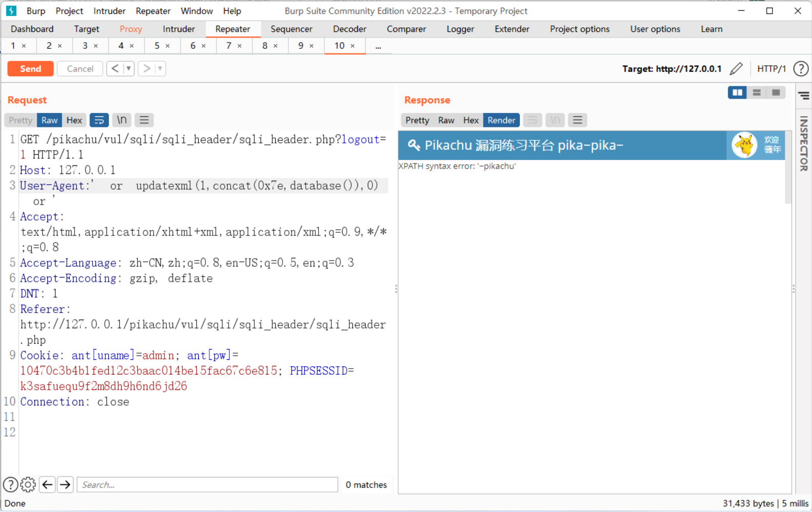This screenshot has height=512, width=812.
Task: Open search settings gear icon
Action: (28, 484)
